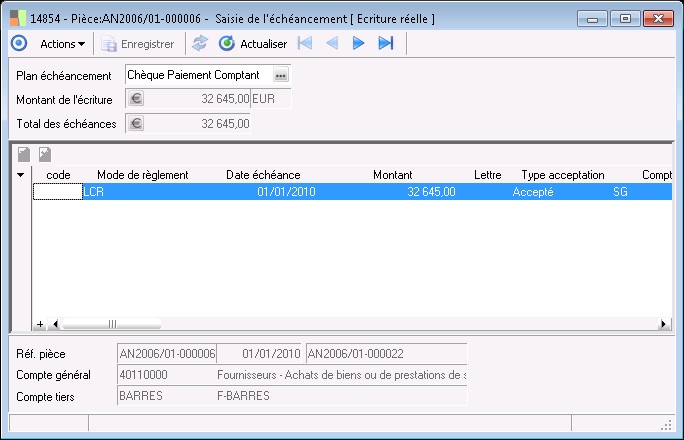Select the LCR row in the grid
The height and width of the screenshot is (440, 684).
[300, 192]
